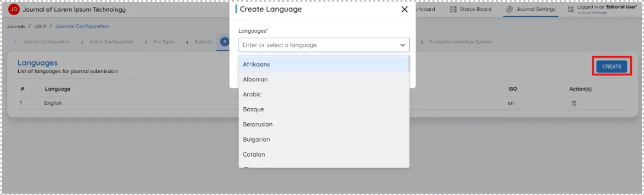Click the trash icon for English
This screenshot has height=195, width=644.
click(574, 103)
